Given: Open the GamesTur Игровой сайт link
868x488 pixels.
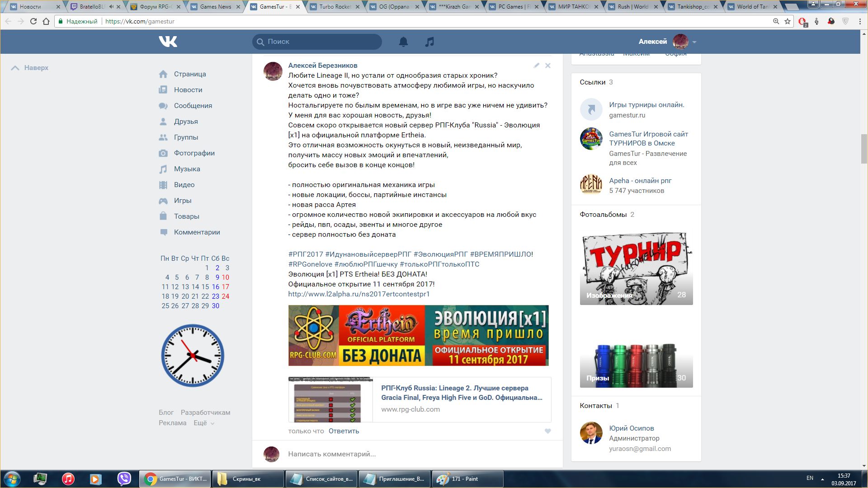Looking at the screenshot, I should (648, 139).
